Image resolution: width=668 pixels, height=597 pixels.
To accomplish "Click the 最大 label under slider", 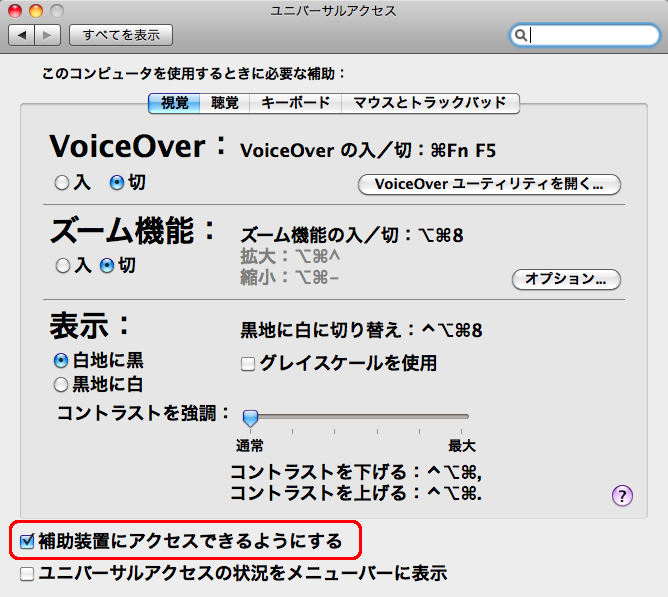I will [x=462, y=446].
